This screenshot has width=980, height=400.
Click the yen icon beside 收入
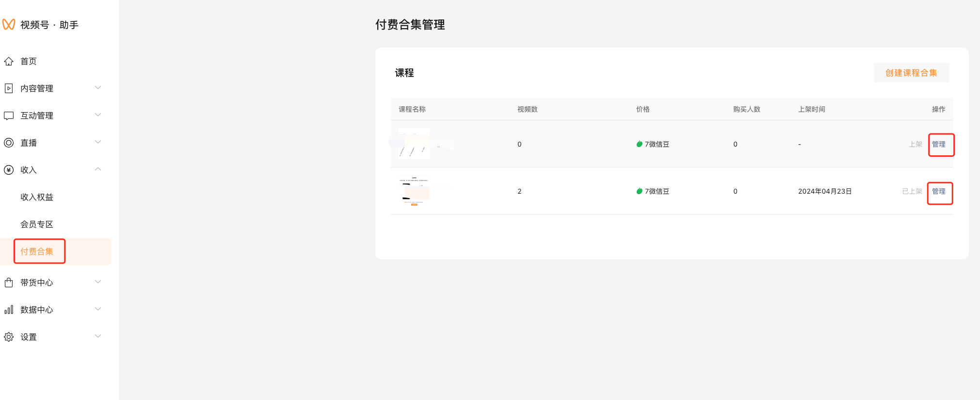tap(9, 170)
